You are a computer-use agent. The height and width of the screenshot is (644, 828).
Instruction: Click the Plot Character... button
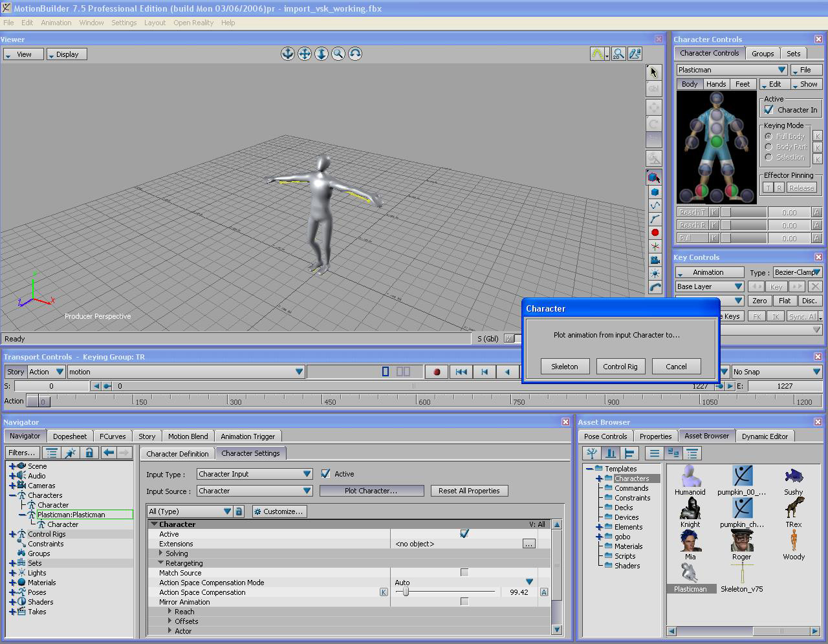pos(371,491)
